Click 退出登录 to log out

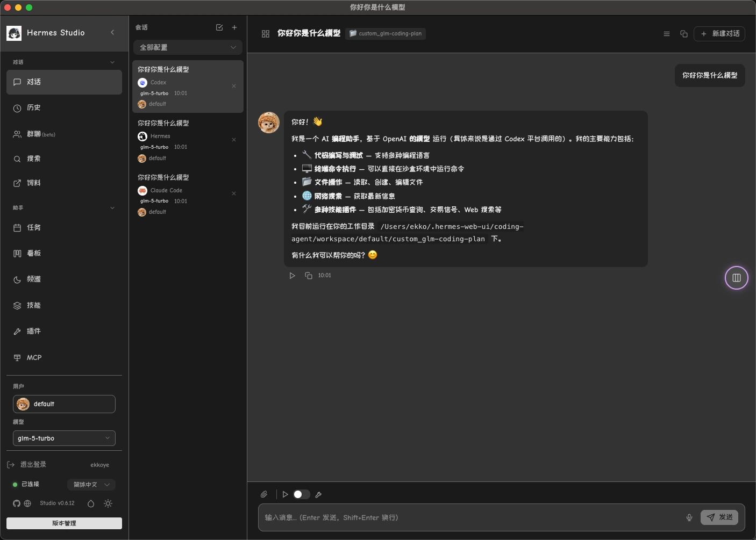[x=27, y=465]
